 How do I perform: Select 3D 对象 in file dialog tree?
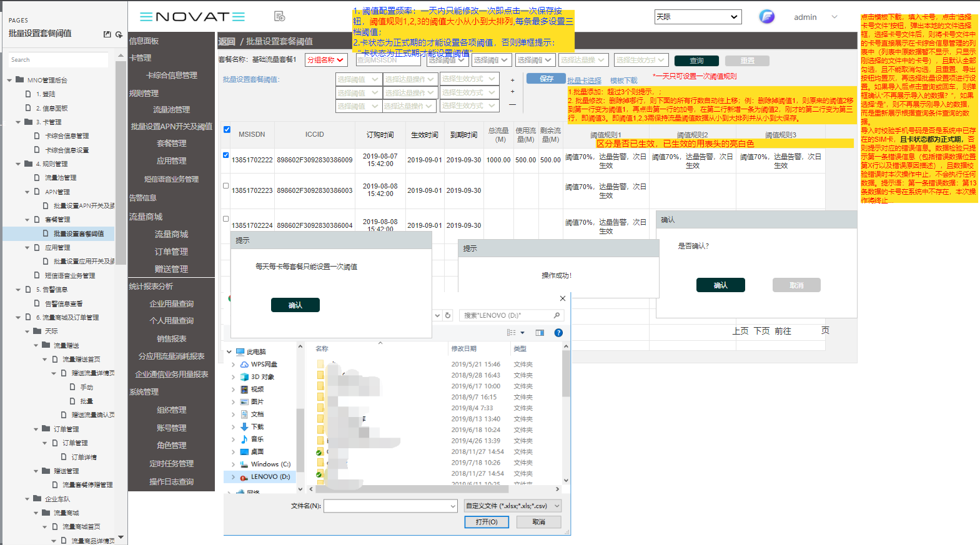click(x=262, y=376)
